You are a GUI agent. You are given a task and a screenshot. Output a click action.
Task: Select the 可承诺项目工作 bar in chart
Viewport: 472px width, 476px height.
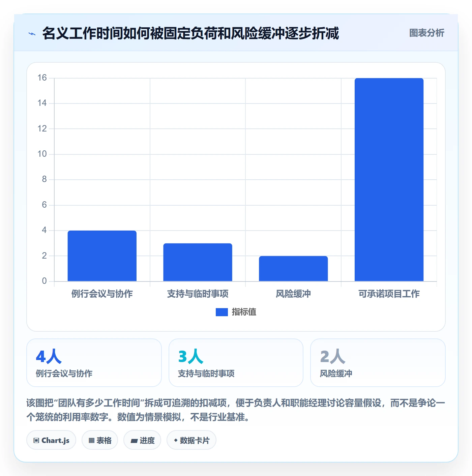pyautogui.click(x=389, y=180)
